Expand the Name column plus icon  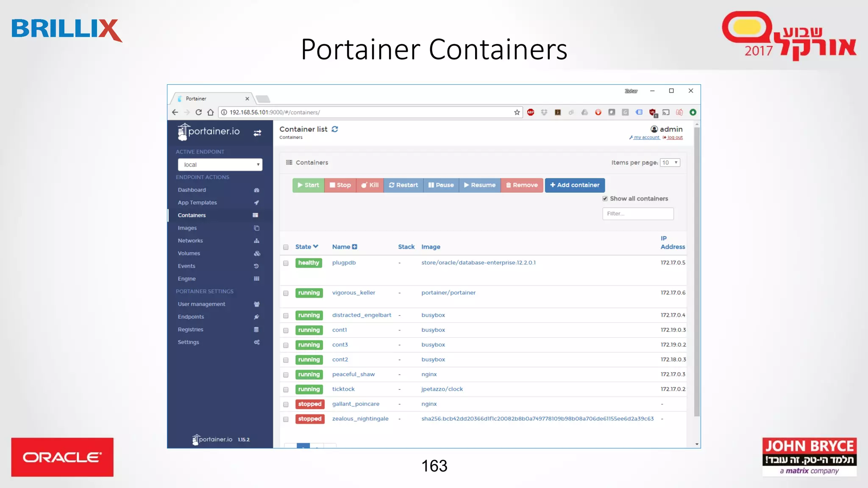(x=355, y=247)
